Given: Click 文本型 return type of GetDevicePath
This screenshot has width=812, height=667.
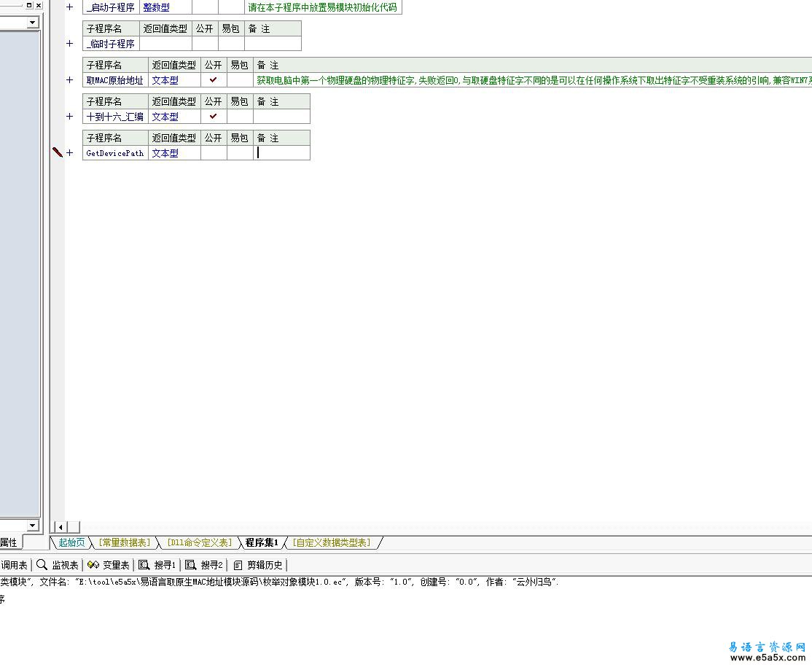Looking at the screenshot, I should (x=165, y=153).
